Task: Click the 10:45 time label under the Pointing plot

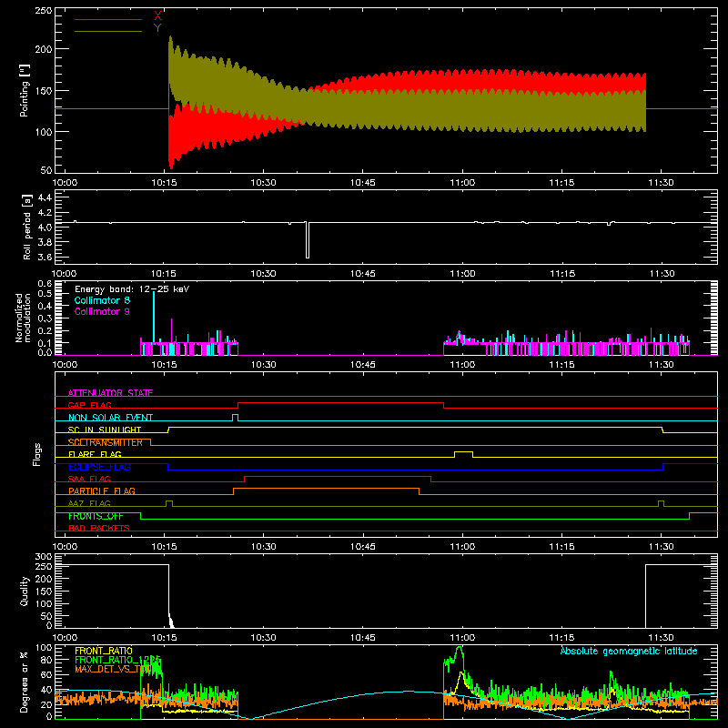Action: click(362, 183)
